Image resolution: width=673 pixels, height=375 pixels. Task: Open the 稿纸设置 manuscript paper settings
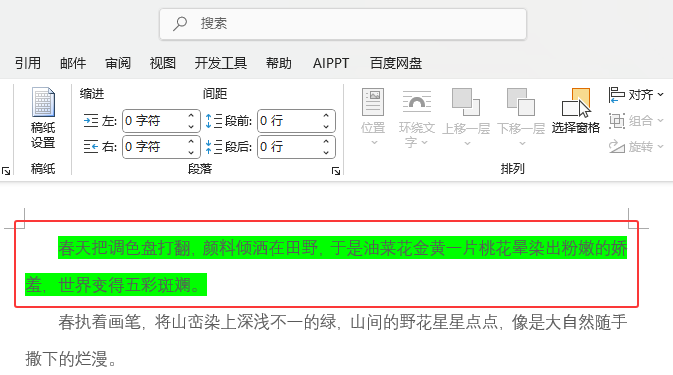[x=43, y=118]
